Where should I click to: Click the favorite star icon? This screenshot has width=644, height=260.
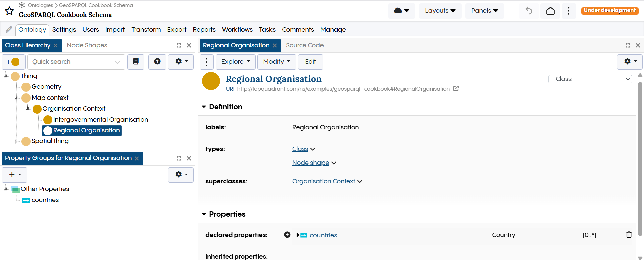9,11
